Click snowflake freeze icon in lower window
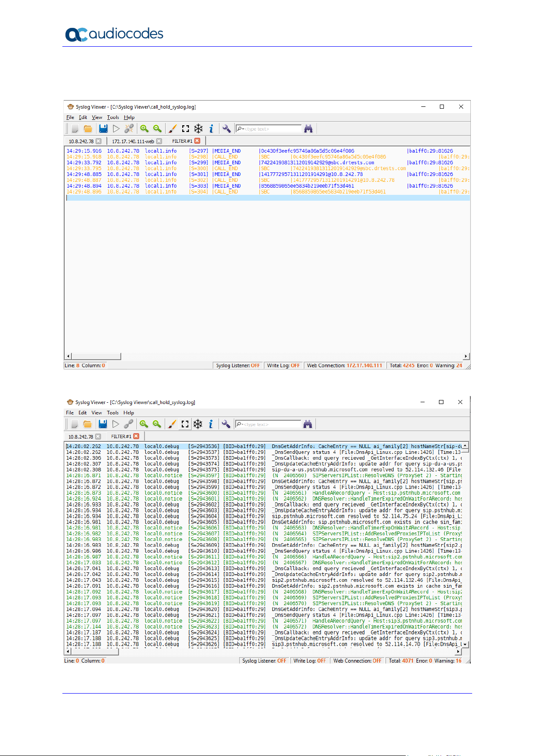 pos(198,424)
